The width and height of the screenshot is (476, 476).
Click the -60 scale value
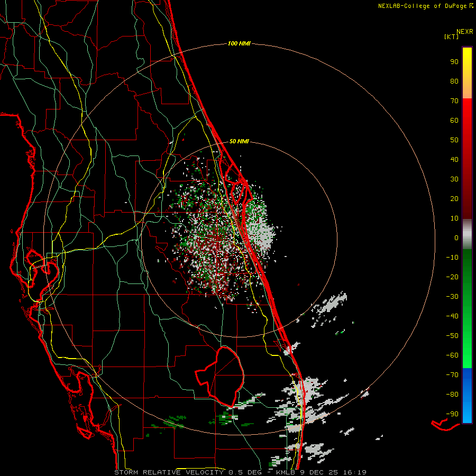coord(452,355)
